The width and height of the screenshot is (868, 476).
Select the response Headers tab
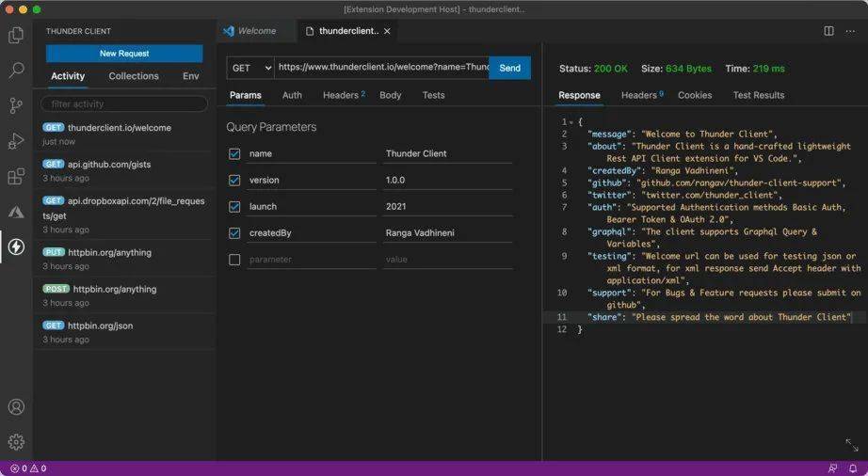point(642,95)
